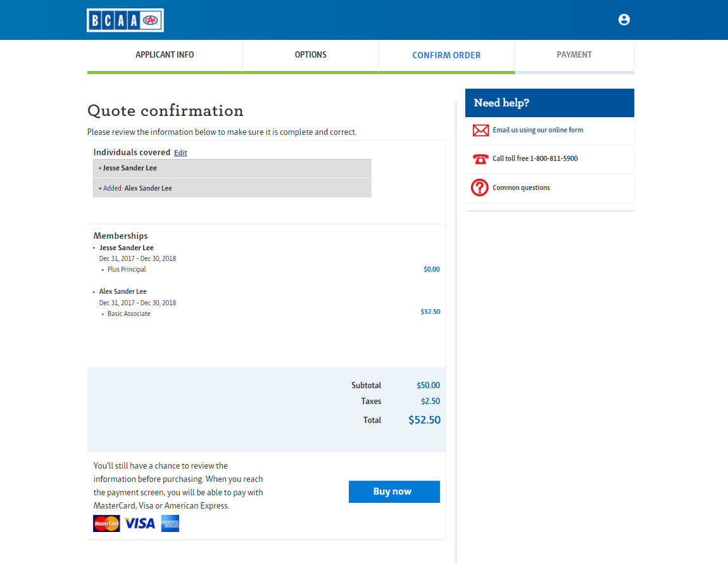728x570 pixels.
Task: Click the $52.50 total amount
Action: click(x=424, y=420)
